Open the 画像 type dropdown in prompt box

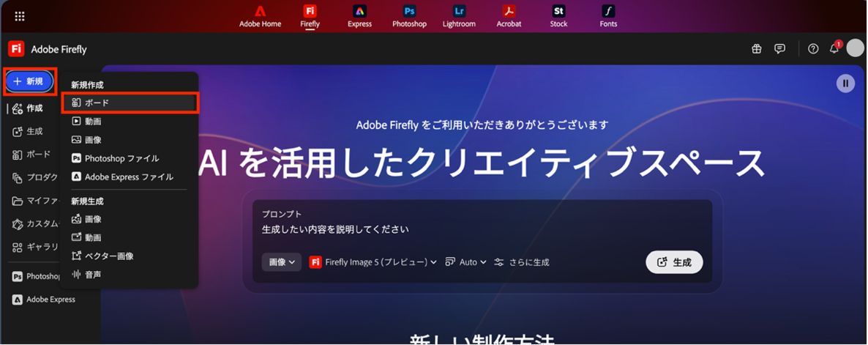(x=282, y=262)
